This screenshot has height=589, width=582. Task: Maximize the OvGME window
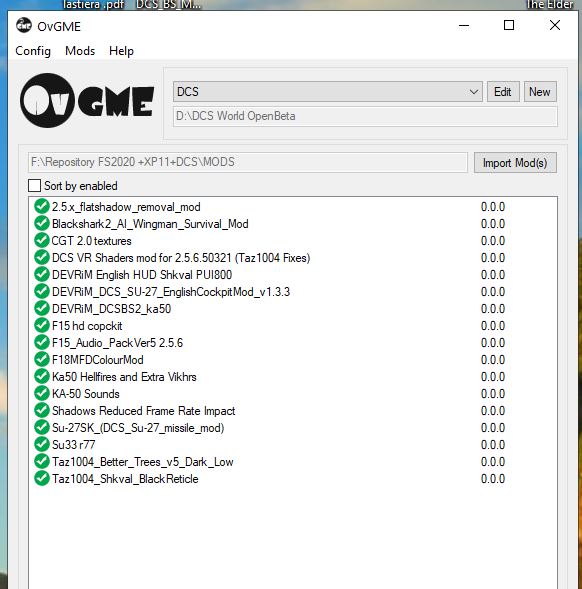click(x=509, y=26)
